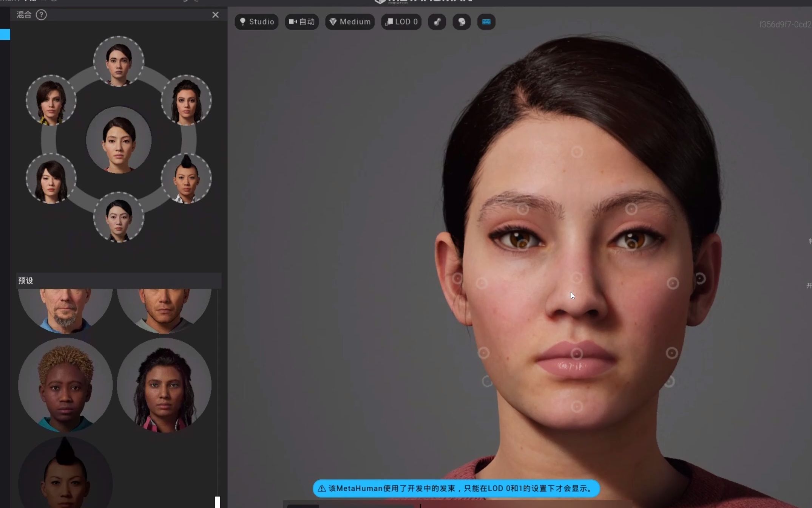Screen dimensions: 812x508
Task: Toggle the blue keyboard hotkeys icon
Action: tap(486, 22)
